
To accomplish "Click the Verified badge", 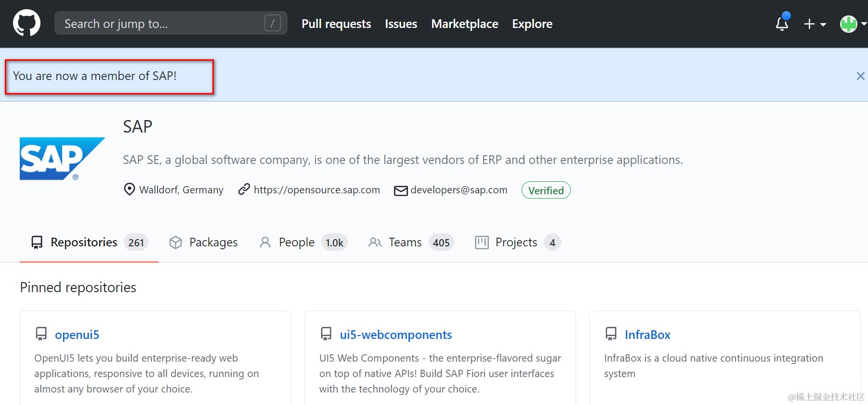I will point(546,190).
